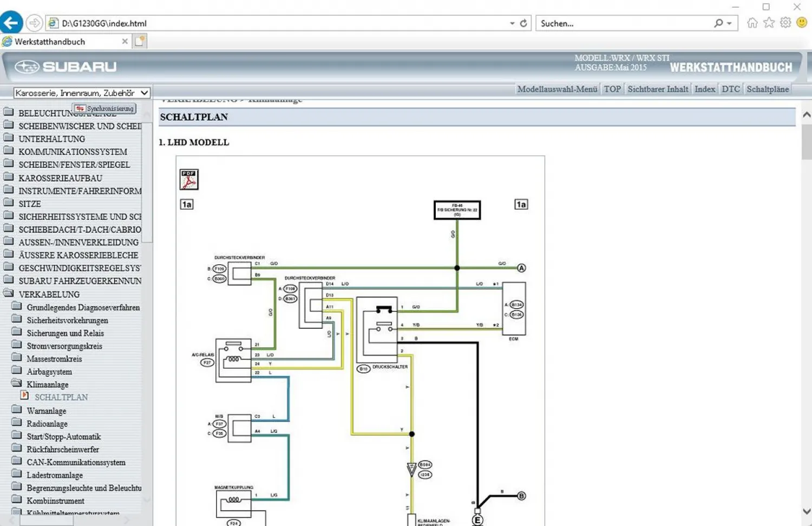Click the favorites star icon
The width and height of the screenshot is (812, 526).
click(x=769, y=23)
